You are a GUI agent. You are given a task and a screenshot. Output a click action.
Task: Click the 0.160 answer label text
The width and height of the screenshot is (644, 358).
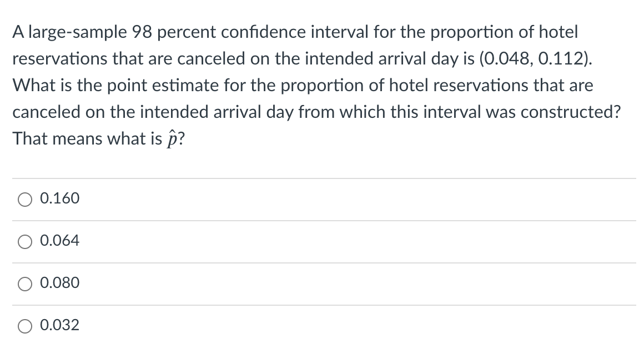tap(60, 198)
